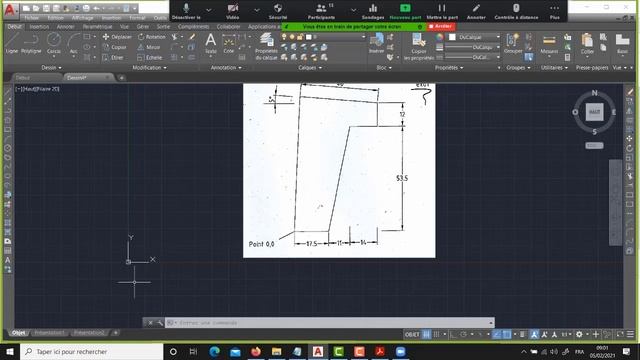
Task: Click the object color wheel swatch
Action: [x=439, y=37]
